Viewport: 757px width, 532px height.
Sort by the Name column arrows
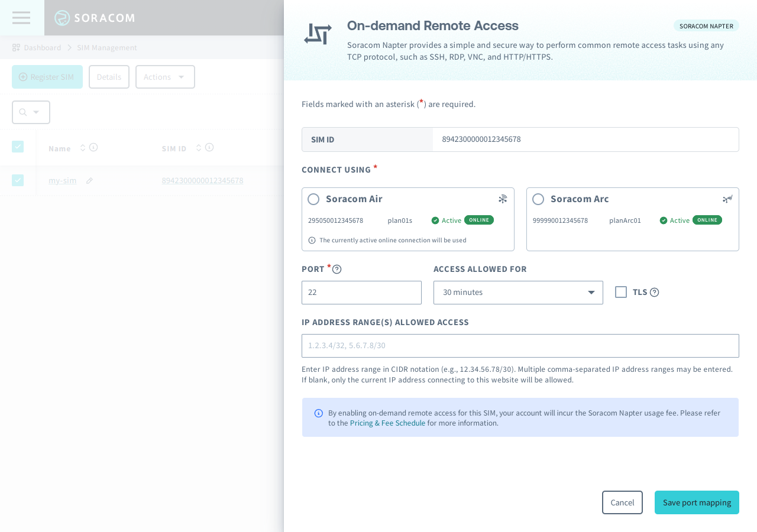[83, 148]
